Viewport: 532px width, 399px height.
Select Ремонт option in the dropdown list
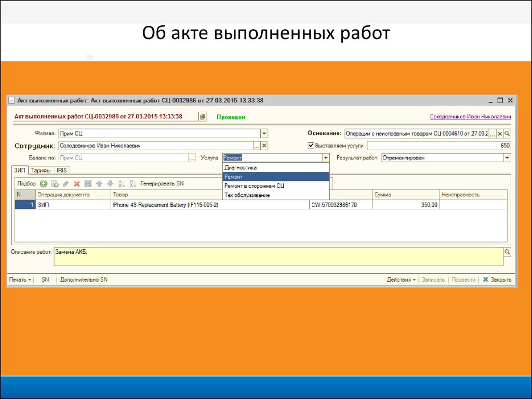[x=276, y=177]
